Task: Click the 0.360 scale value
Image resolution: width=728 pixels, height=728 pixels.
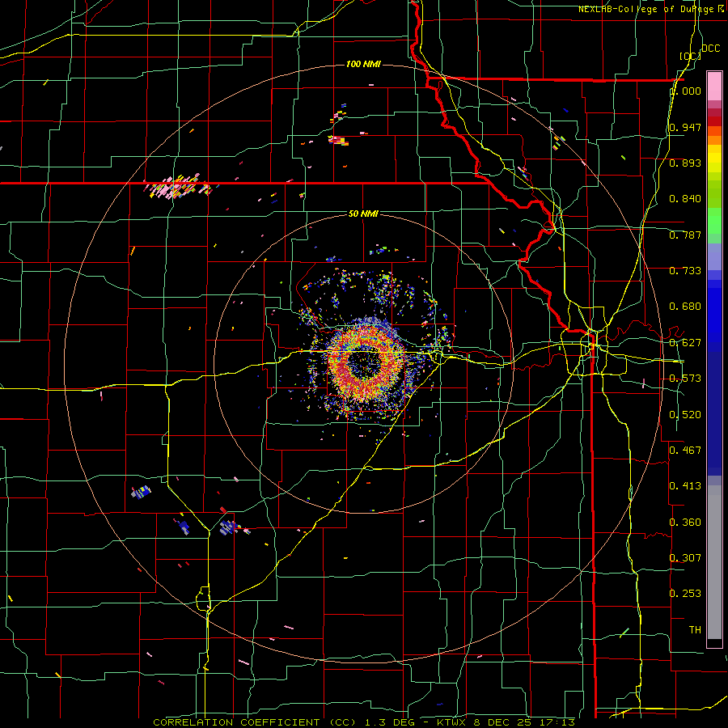Action: 685,523
